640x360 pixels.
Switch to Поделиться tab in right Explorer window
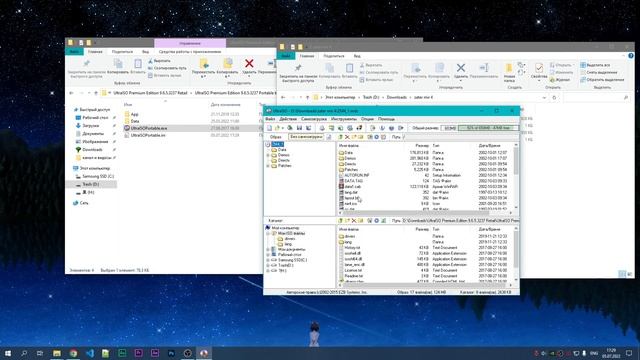click(333, 56)
